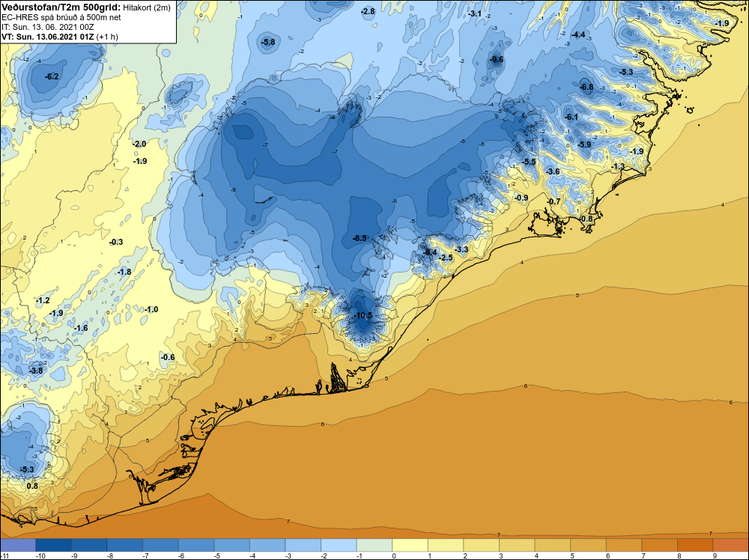Click the legend swatch between -1 and 0

point(374,545)
